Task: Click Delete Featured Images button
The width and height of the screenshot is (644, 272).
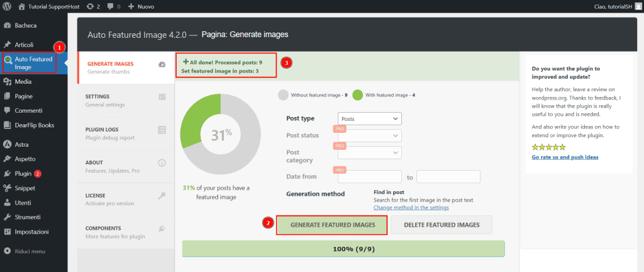Action: [441, 225]
